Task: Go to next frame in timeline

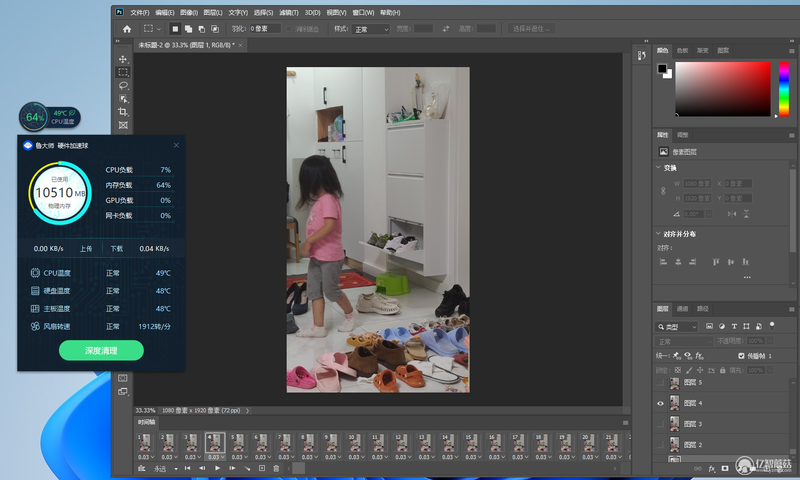Action: (x=232, y=468)
